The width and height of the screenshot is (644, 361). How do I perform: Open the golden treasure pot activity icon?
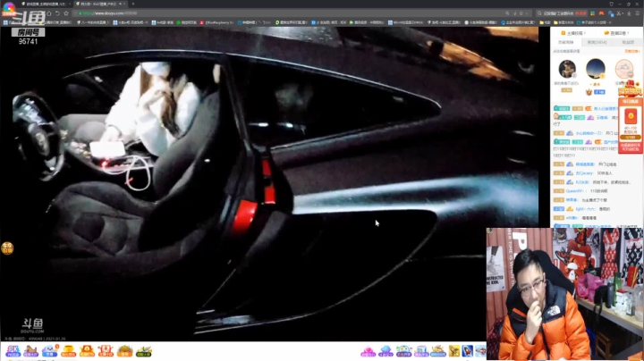(x=68, y=351)
